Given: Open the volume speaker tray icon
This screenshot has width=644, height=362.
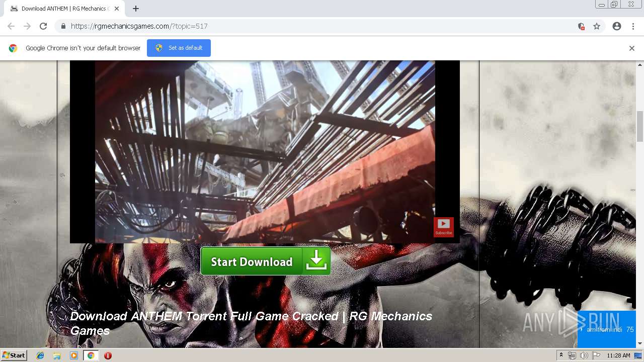Looking at the screenshot, I should click(x=584, y=355).
